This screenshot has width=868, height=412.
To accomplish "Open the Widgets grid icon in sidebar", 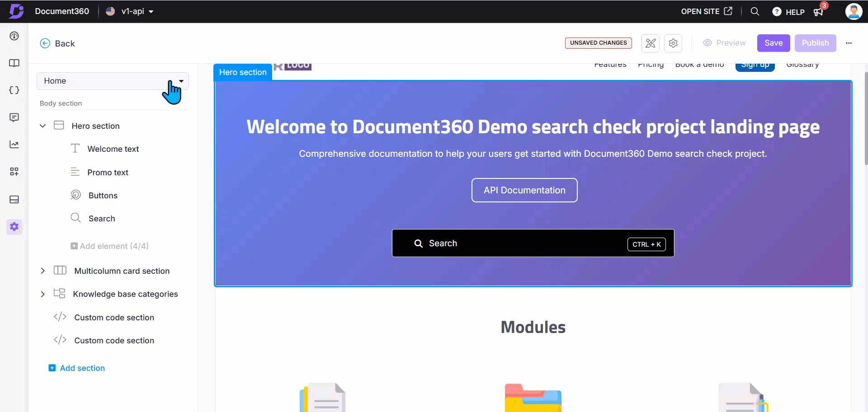I will pyautogui.click(x=14, y=172).
